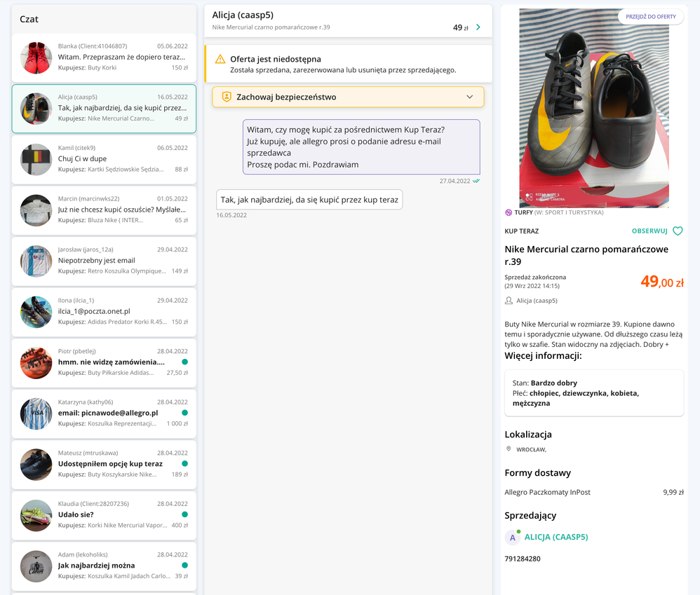
Task: Click the seller avatar icon with letter A
Action: [513, 538]
